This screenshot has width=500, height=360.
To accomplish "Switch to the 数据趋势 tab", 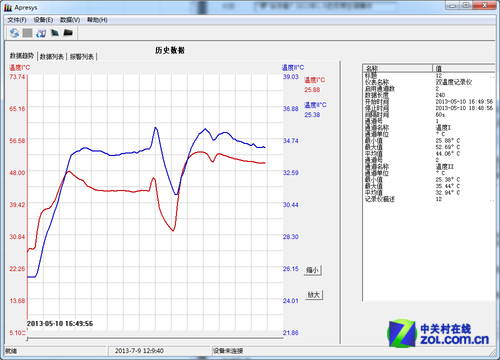I will pyautogui.click(x=22, y=56).
